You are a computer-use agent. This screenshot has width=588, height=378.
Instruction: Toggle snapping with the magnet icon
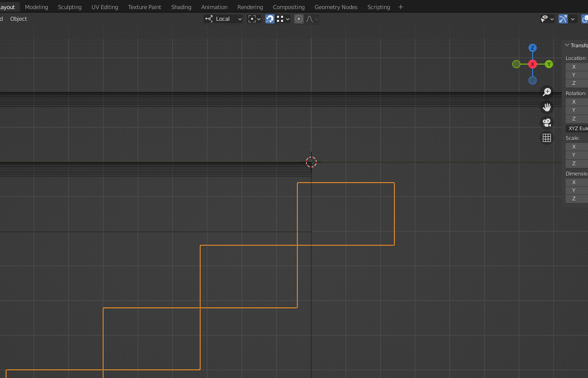coord(270,19)
